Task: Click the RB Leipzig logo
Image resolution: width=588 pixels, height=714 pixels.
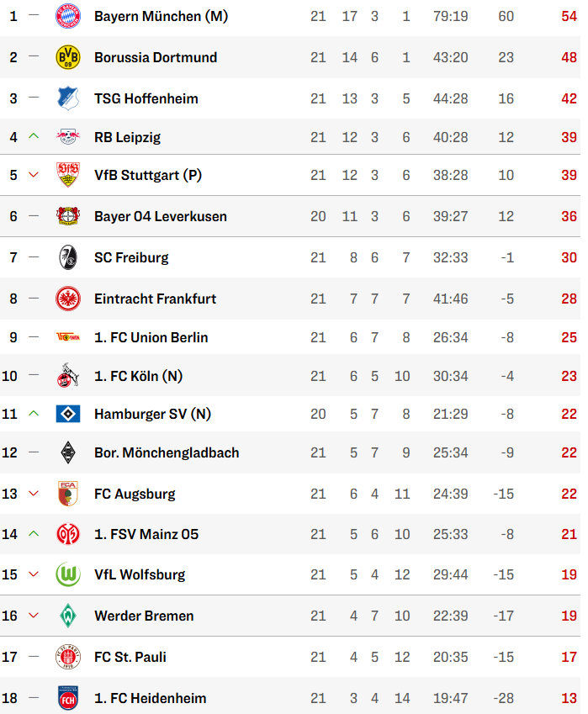Action: click(68, 136)
